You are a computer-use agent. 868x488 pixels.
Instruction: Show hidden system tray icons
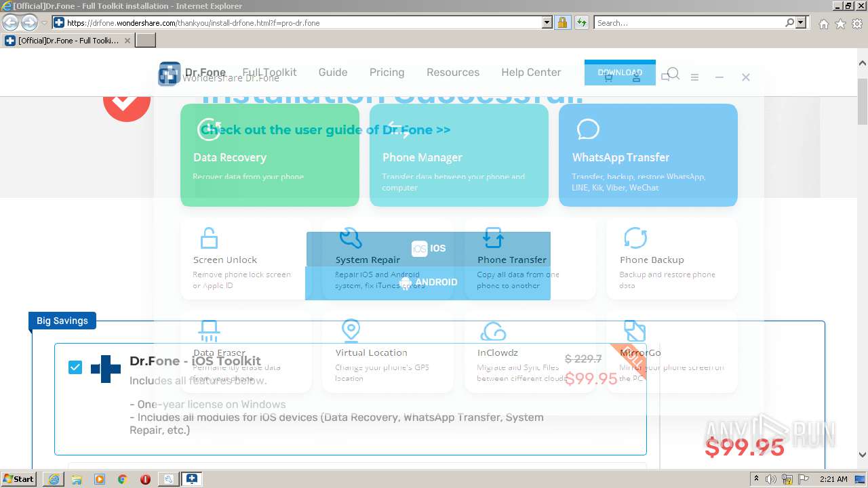tap(758, 479)
